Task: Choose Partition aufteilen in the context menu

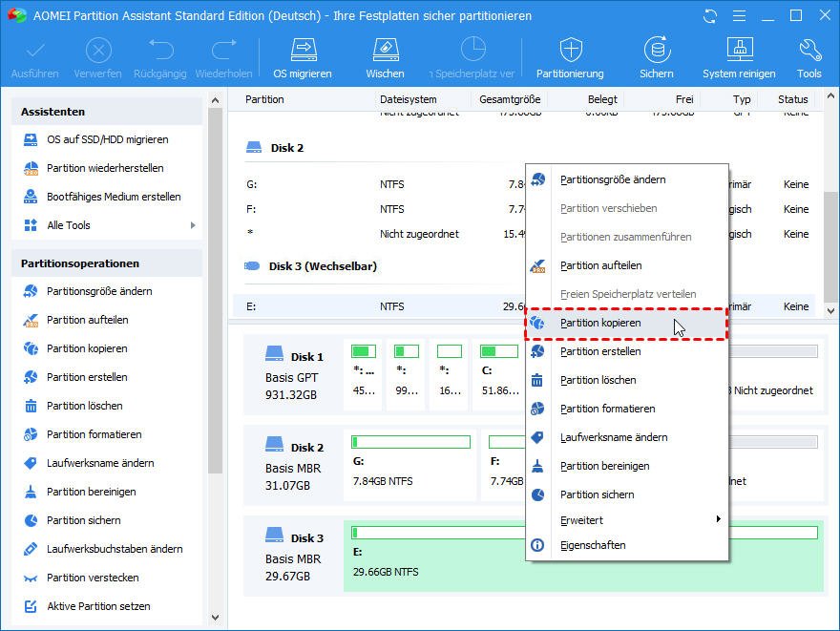Action: pos(627,265)
